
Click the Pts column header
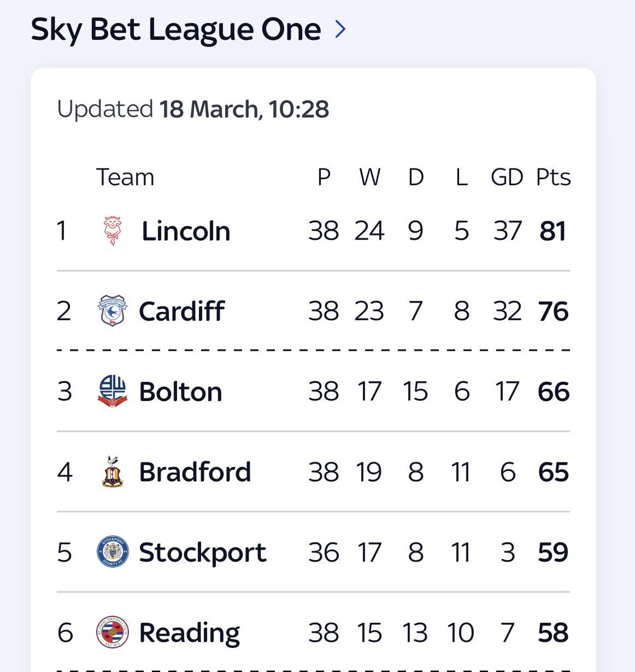coord(553,177)
